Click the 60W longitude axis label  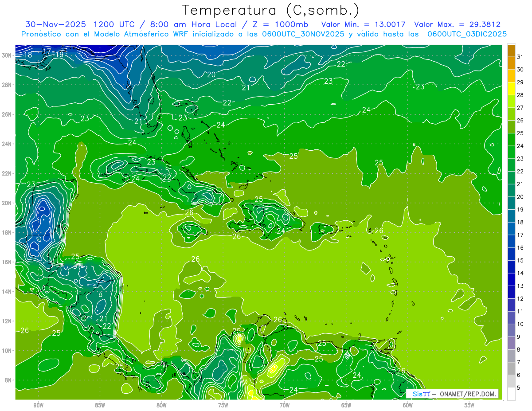point(408,405)
